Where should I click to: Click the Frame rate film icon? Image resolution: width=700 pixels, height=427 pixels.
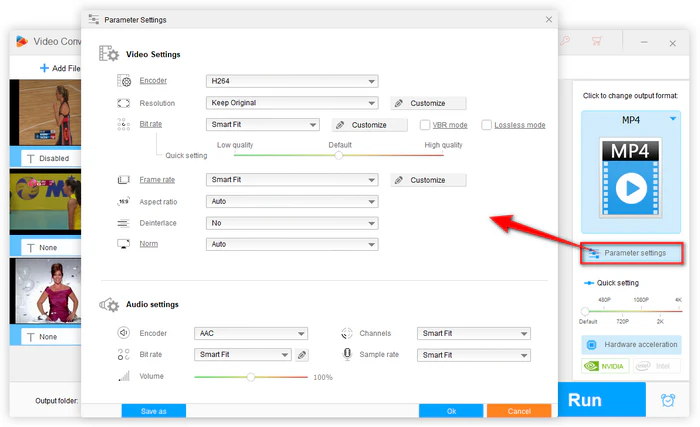[x=123, y=180]
